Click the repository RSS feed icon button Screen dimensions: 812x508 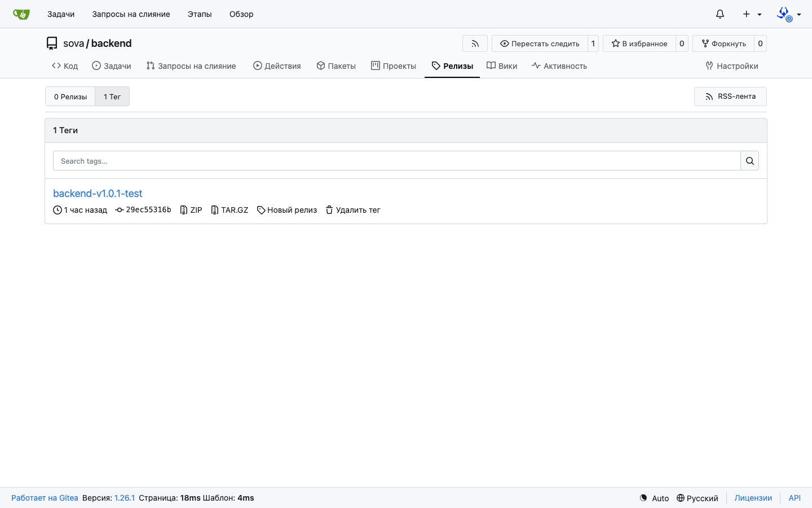[475, 43]
